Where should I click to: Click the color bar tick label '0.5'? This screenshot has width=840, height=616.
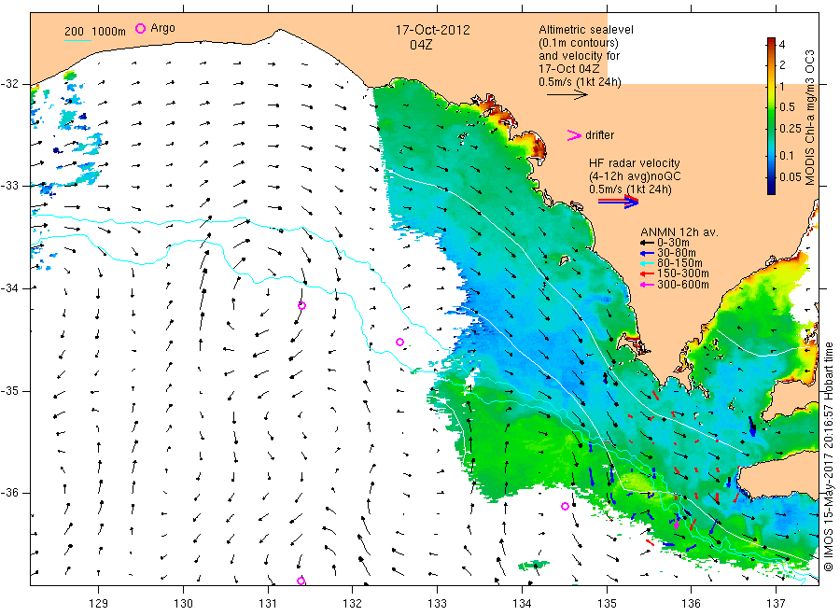(788, 107)
